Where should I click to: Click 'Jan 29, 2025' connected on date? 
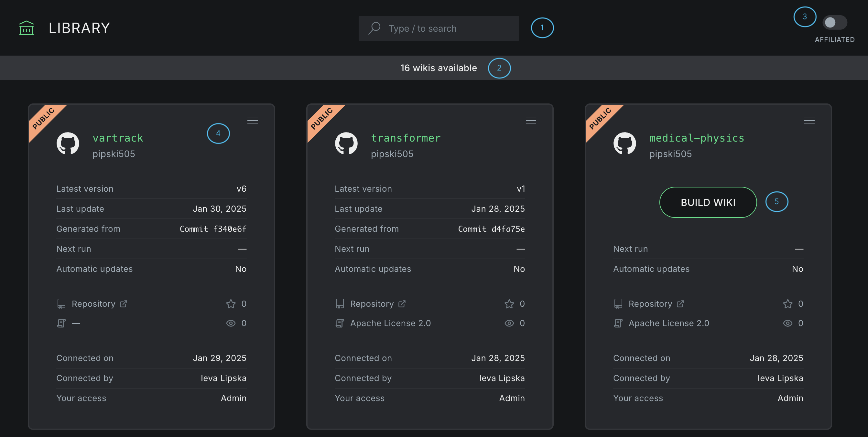pos(219,358)
